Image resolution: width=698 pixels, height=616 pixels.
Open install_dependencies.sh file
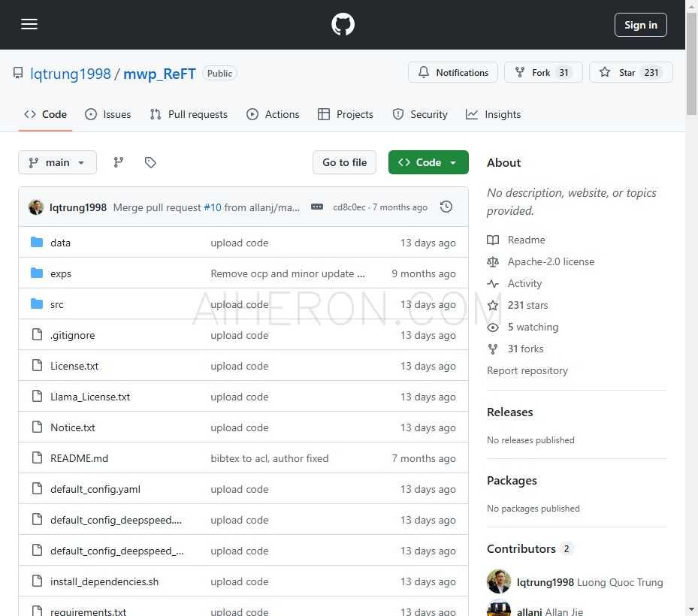tap(104, 581)
